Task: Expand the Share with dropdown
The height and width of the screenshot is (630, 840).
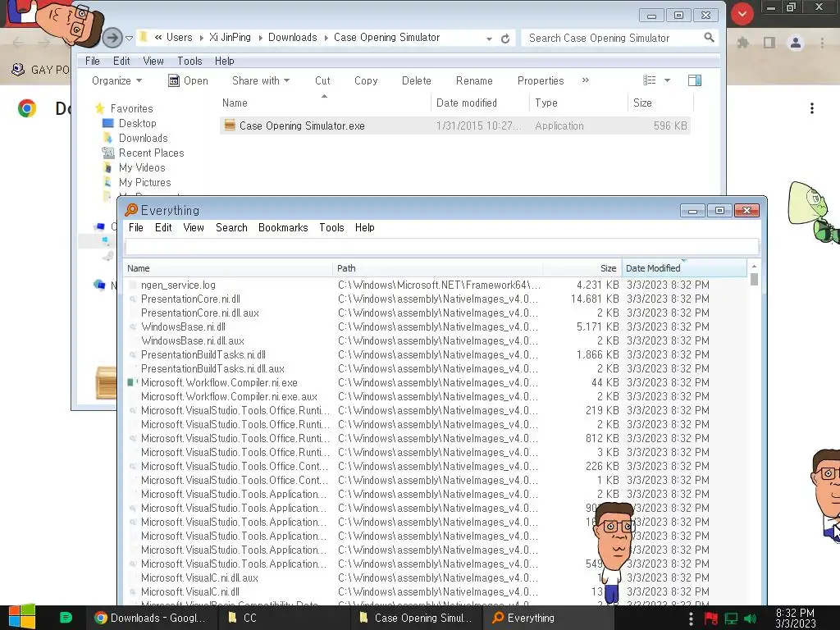Action: [261, 80]
